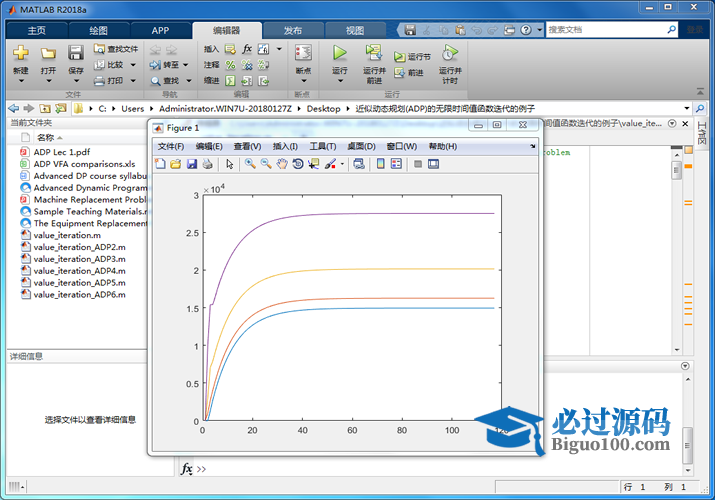Select the Rotate 3D tool
The height and width of the screenshot is (500, 715).
point(298,164)
